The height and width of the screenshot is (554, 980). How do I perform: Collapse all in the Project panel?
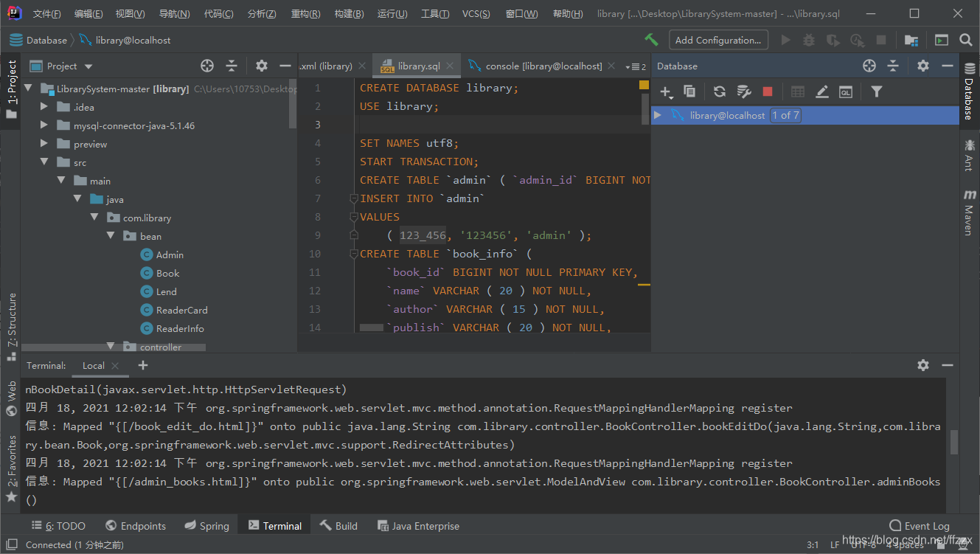tap(232, 66)
